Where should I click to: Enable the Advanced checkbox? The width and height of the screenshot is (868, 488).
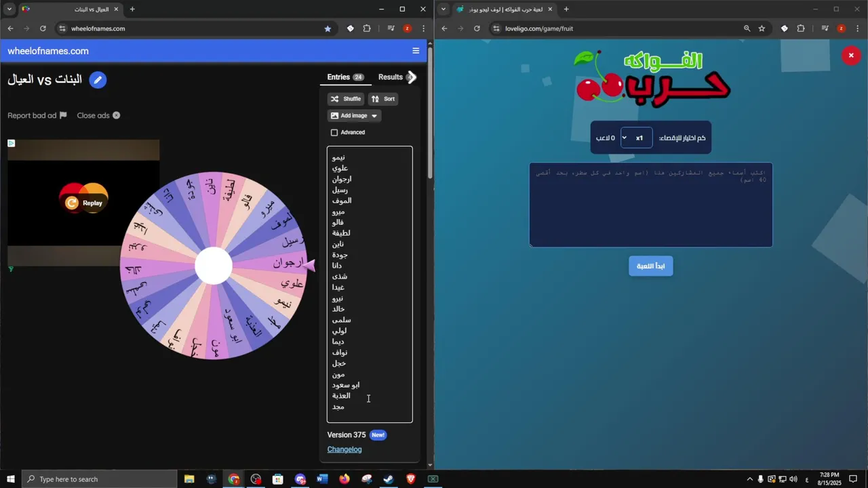click(334, 133)
